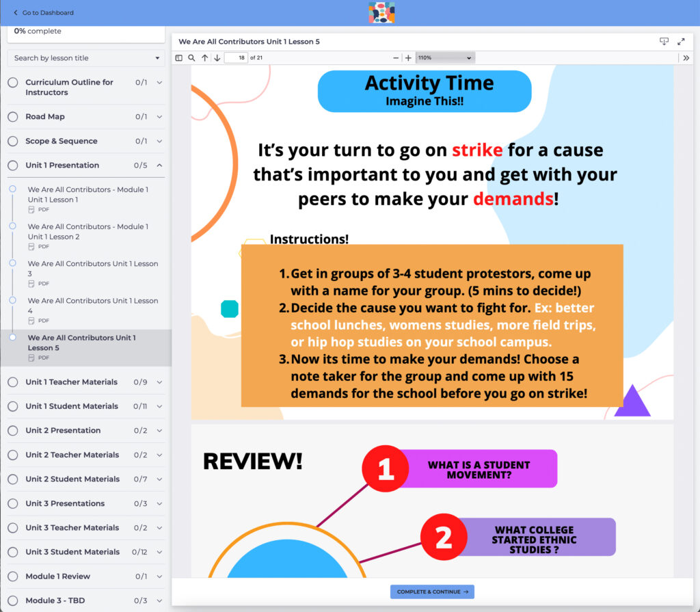700x612 pixels.
Task: Download the lesson PDF icon
Action: 664,42
